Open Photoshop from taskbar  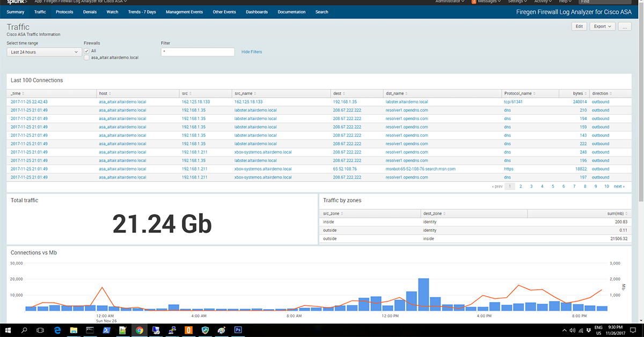(x=238, y=331)
